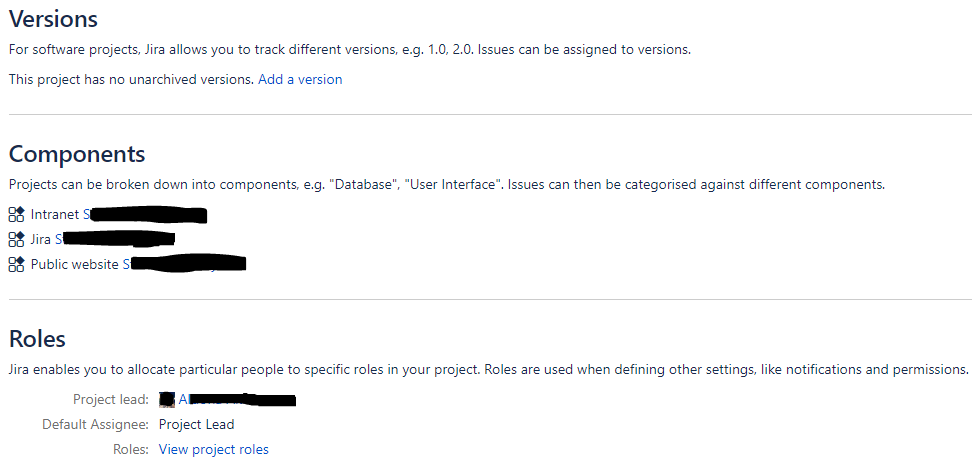
Task: Click the 'Project lead:' field label
Action: 111,399
